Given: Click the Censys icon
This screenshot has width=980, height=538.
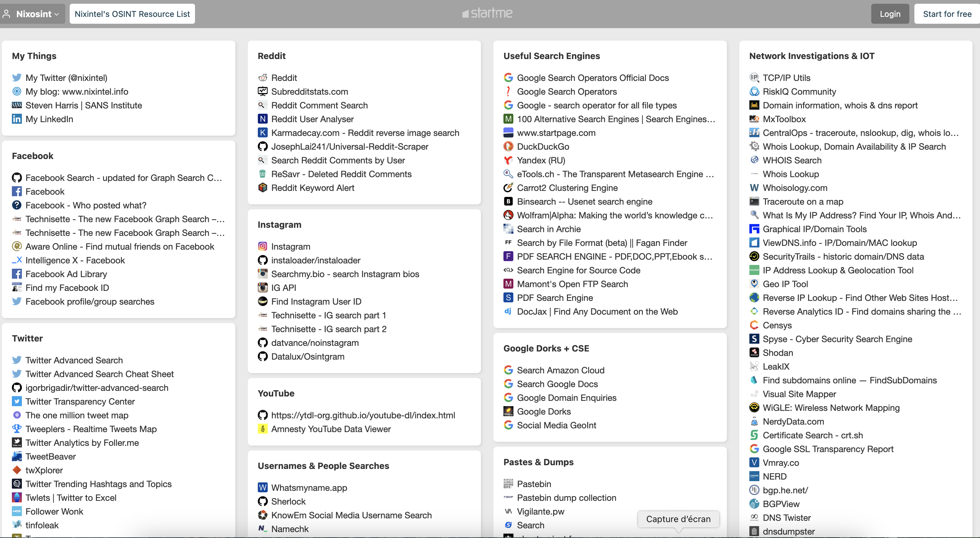Looking at the screenshot, I should point(754,325).
